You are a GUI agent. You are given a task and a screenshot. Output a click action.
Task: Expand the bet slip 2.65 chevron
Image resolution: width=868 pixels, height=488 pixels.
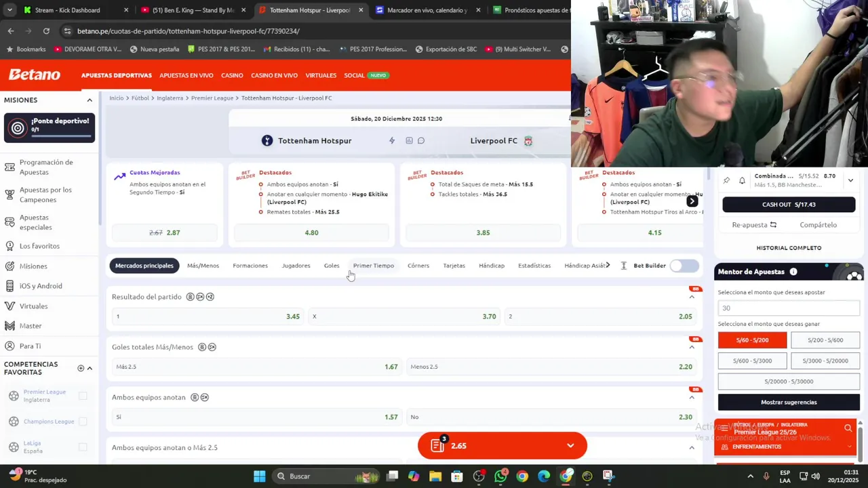point(570,445)
